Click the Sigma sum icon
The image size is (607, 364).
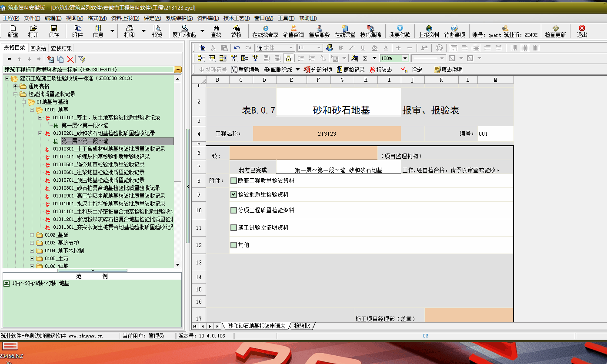point(365,58)
